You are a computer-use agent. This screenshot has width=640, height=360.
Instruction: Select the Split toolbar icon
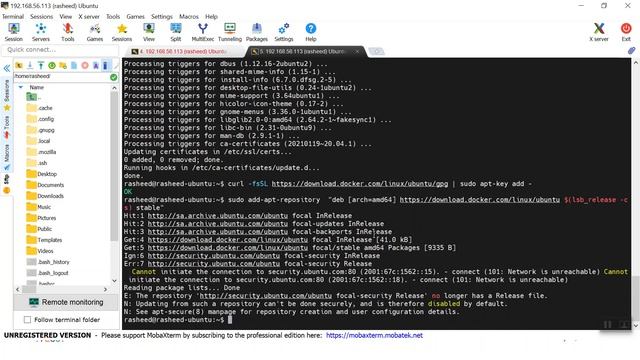pos(176,32)
